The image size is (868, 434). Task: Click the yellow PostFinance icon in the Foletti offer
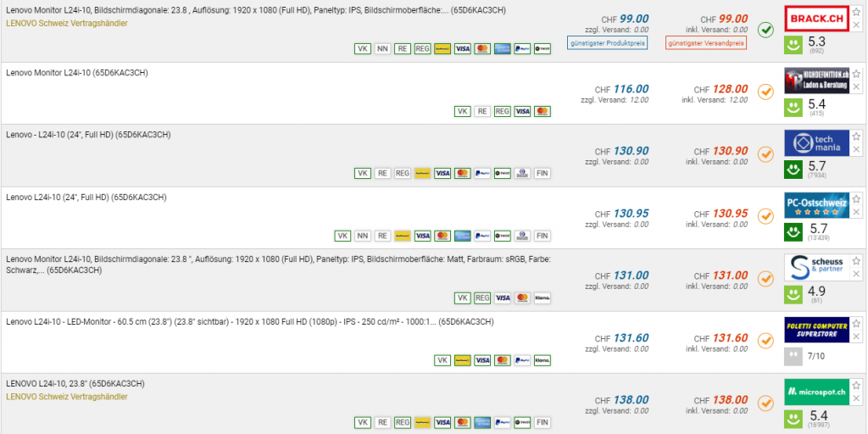pyautogui.click(x=463, y=360)
